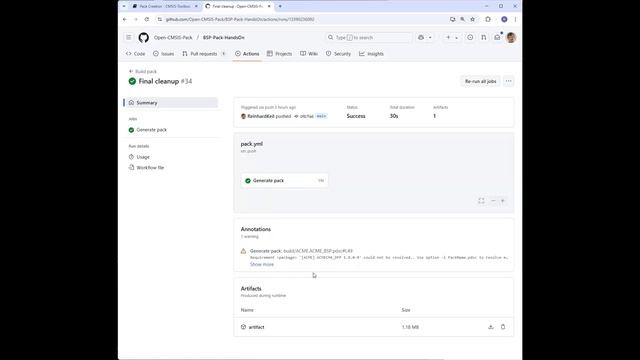Image resolution: width=640 pixels, height=360 pixels.
Task: Delete the artifact with the trash icon
Action: coord(503,327)
